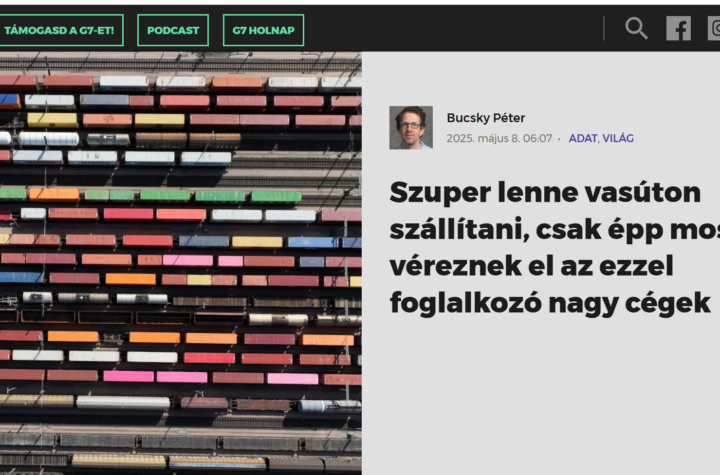Image resolution: width=720 pixels, height=475 pixels.
Task: Open the PODCAST section
Action: 173,30
